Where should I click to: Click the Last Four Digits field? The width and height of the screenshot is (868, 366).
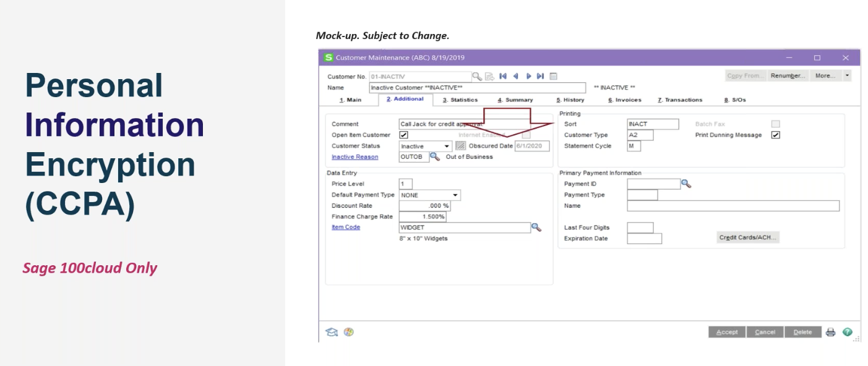(640, 228)
